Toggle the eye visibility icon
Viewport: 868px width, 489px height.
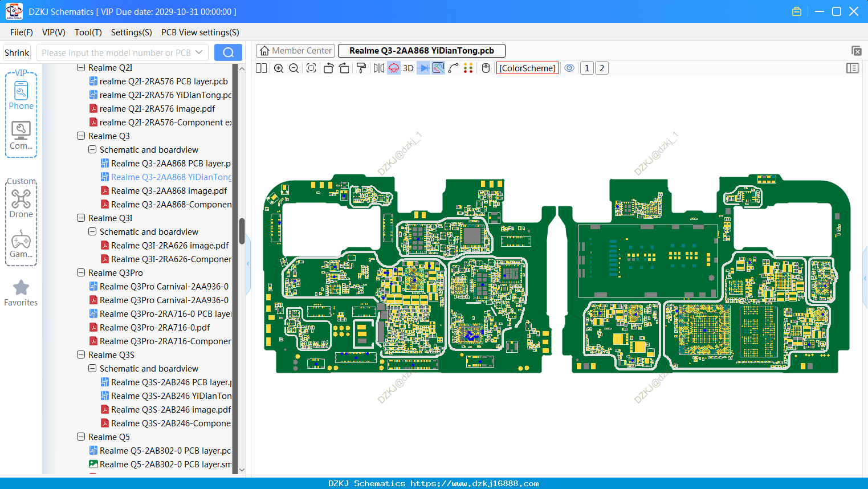click(569, 68)
